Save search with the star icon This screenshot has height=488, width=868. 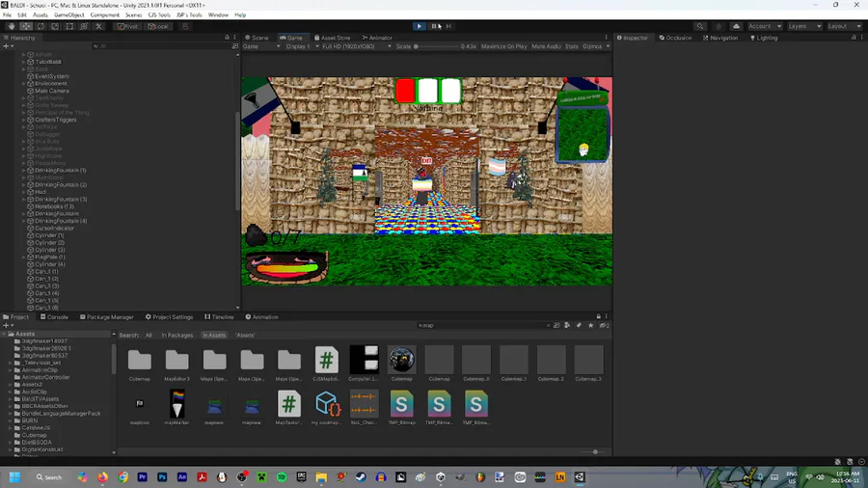click(590, 325)
